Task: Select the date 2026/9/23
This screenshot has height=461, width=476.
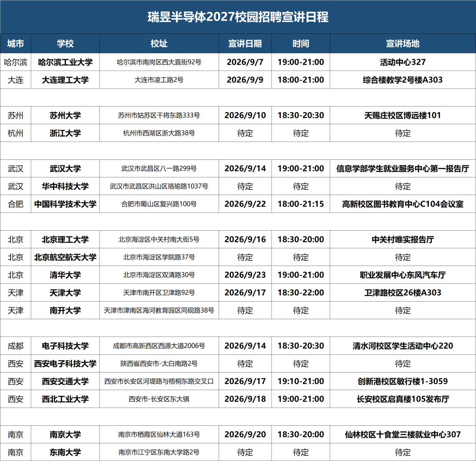Action: coord(245,275)
